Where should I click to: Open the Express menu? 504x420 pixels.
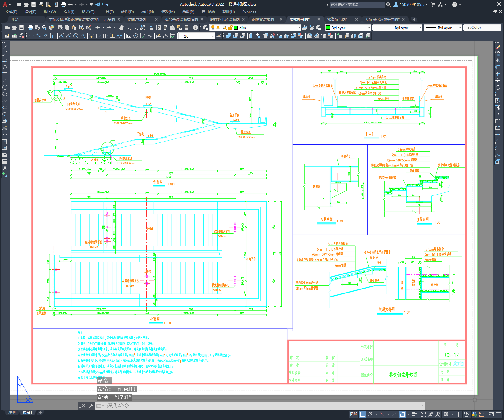coord(249,12)
